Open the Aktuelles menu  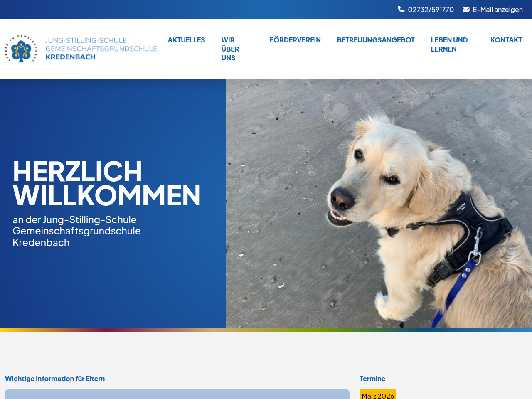pyautogui.click(x=186, y=40)
